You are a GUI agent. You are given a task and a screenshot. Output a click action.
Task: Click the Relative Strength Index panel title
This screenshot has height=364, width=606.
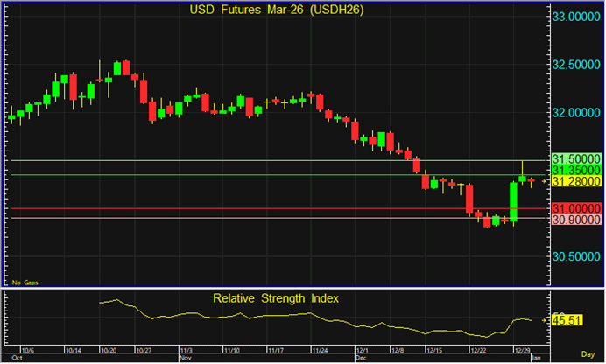point(275,298)
